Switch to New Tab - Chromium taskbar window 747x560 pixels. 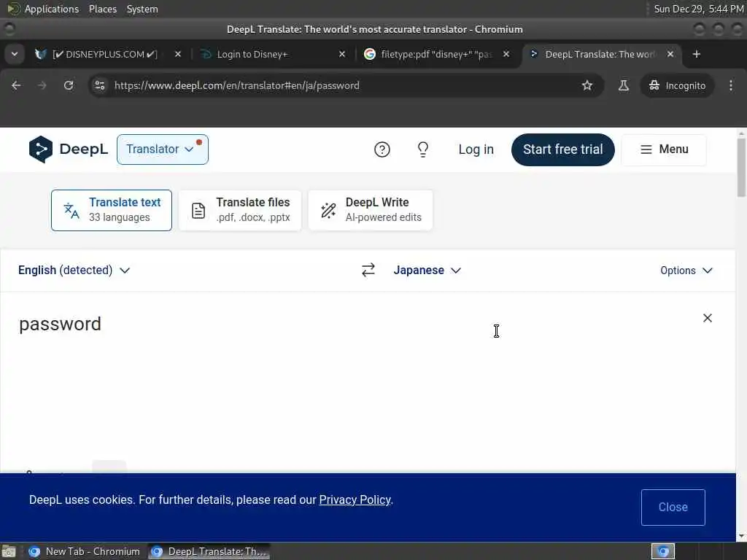(85, 551)
